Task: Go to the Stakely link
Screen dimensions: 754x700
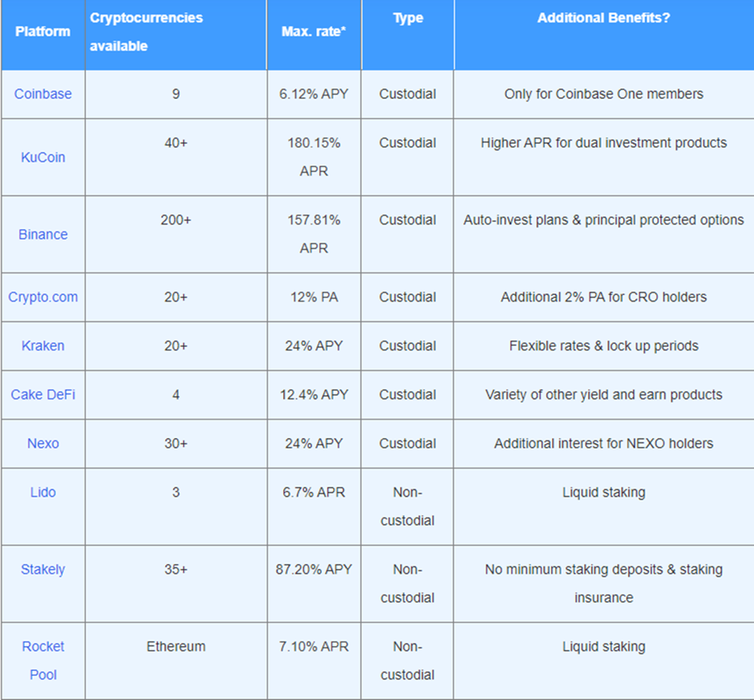Action: point(43,569)
